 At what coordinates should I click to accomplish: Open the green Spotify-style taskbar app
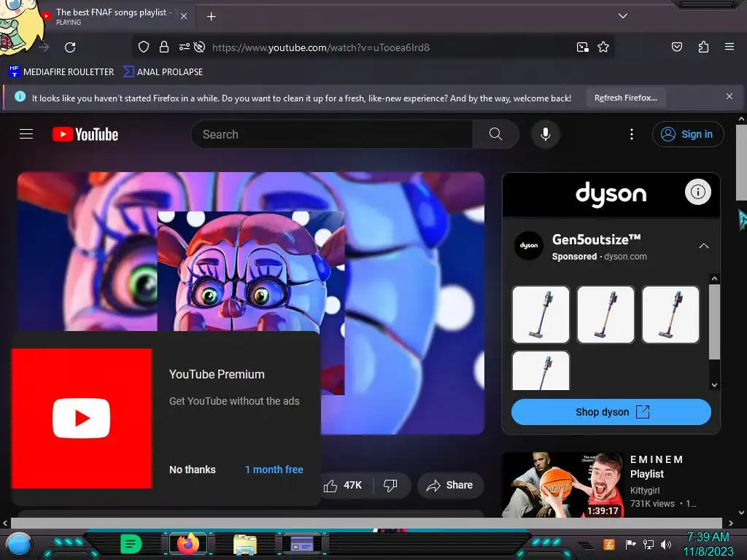click(x=131, y=544)
